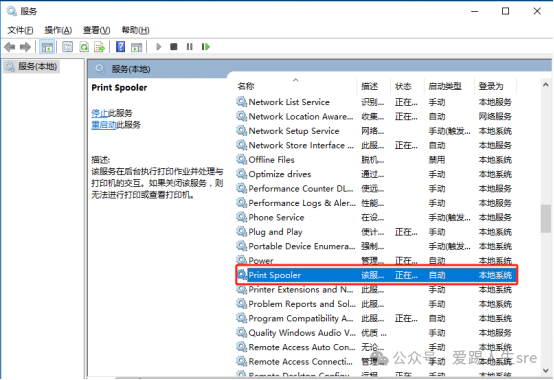Click the 停止 link to stop service
The image size is (554, 380).
[x=99, y=113]
